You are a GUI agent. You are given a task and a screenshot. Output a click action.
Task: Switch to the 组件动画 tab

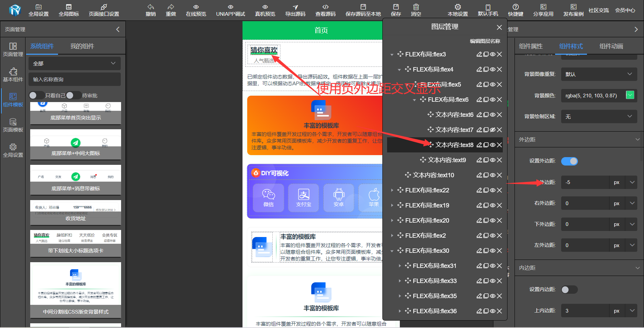pos(611,46)
